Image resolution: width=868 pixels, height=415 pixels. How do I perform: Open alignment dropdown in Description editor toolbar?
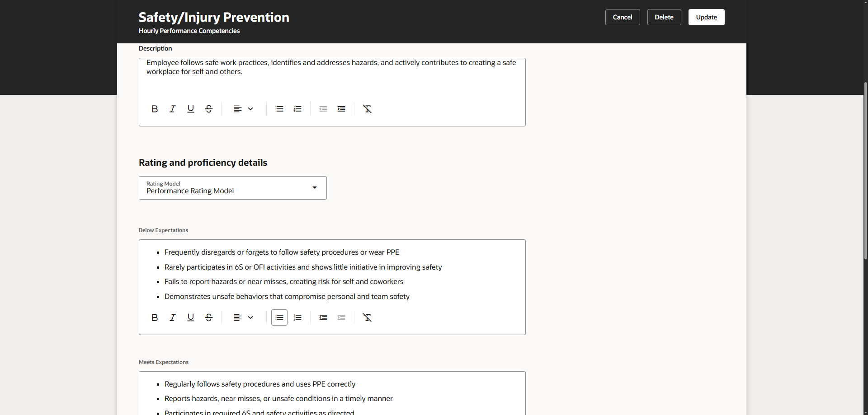click(x=243, y=109)
